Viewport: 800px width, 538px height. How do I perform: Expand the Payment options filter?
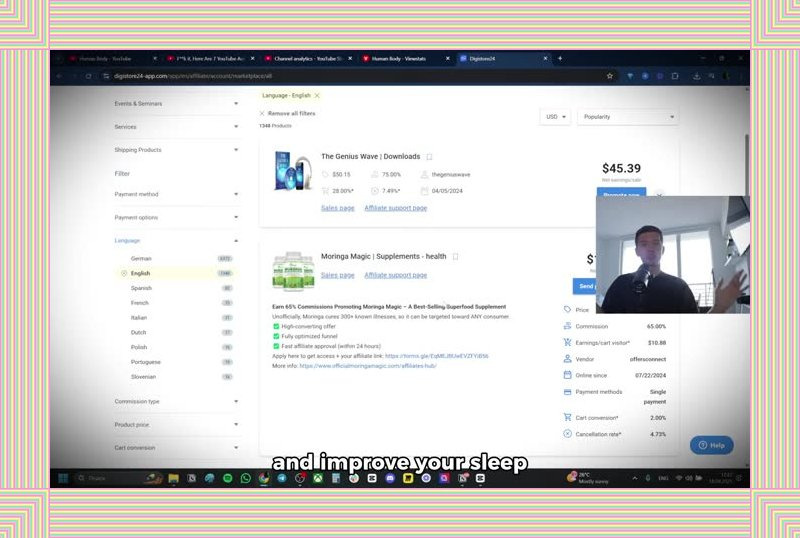click(x=176, y=217)
